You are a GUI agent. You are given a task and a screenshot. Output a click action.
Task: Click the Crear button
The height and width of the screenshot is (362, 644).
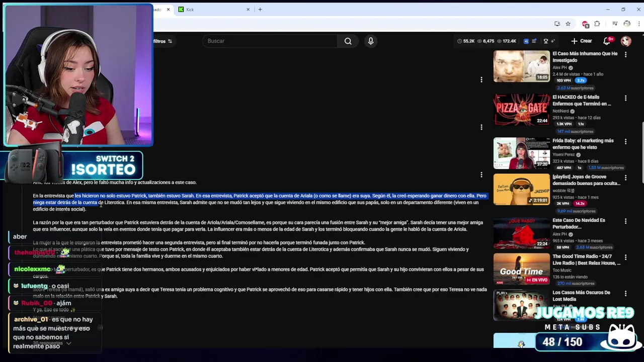(582, 41)
